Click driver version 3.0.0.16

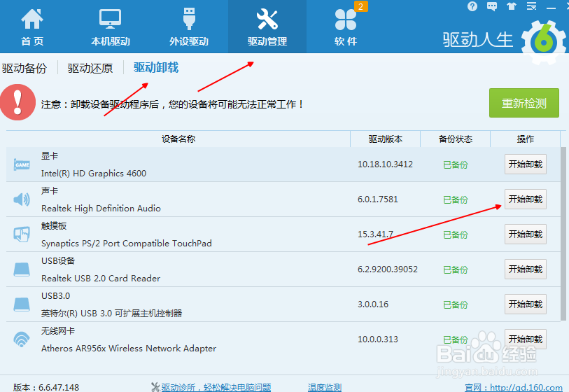(x=373, y=304)
